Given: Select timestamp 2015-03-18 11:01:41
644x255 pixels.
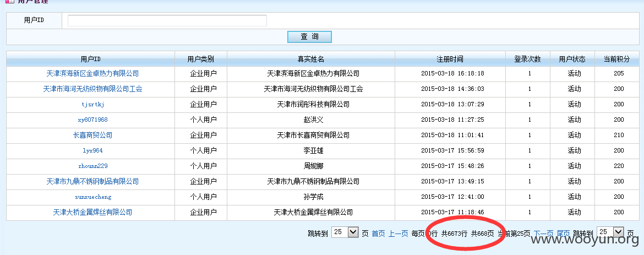Looking at the screenshot, I should point(452,135).
